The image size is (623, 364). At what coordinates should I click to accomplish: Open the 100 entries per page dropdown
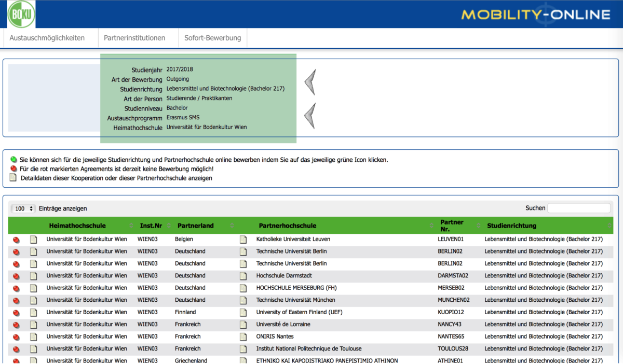(23, 208)
